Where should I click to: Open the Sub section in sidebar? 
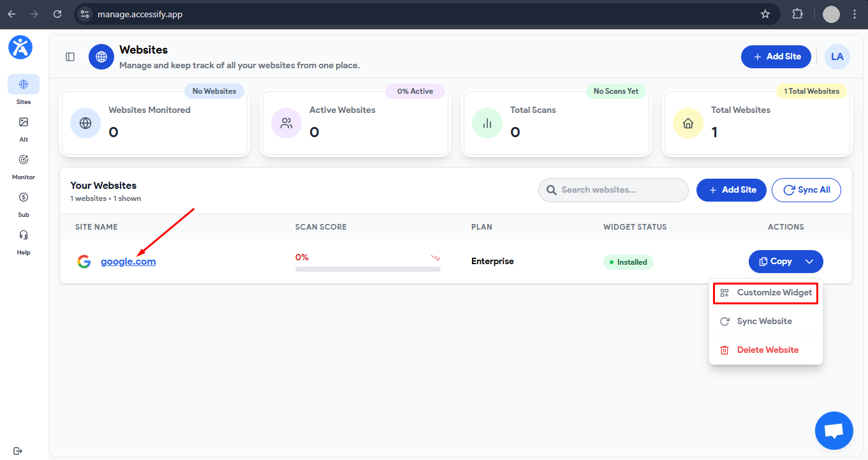point(23,197)
